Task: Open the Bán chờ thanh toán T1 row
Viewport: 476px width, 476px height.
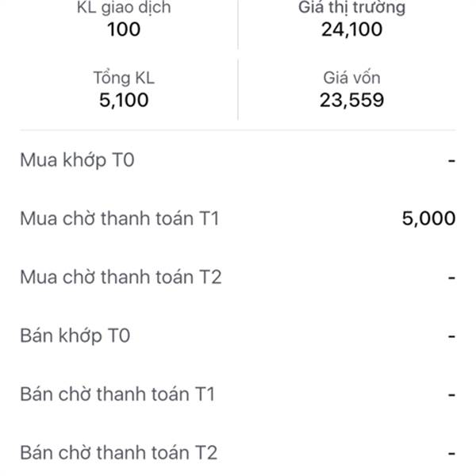Action: click(x=117, y=394)
